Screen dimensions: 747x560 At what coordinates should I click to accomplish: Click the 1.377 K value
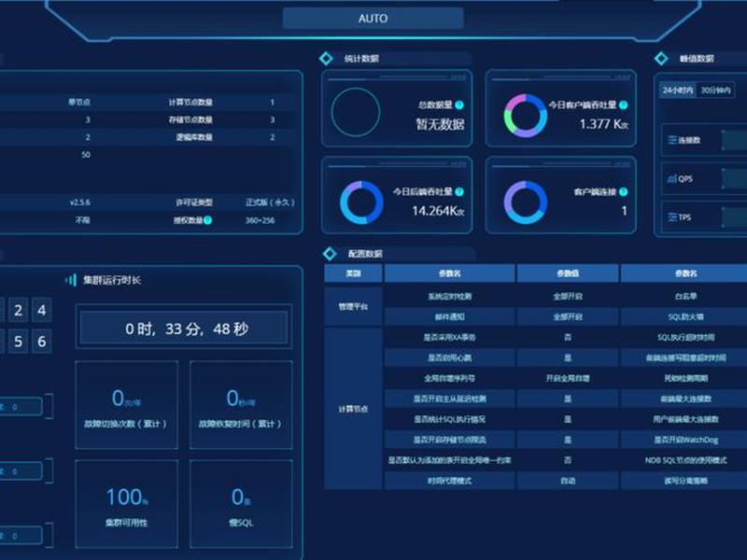(x=603, y=124)
